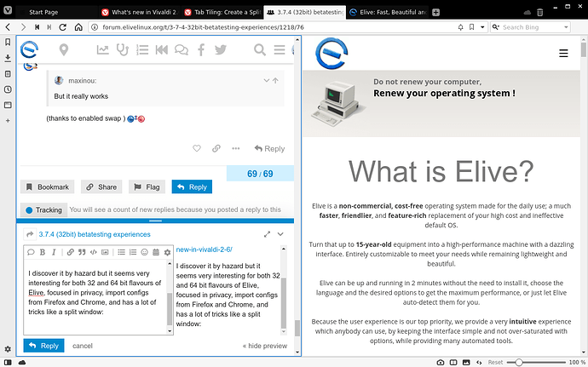Expand reply composer to fullscreen
Viewport: 588px width, 367px height.
[x=267, y=234]
